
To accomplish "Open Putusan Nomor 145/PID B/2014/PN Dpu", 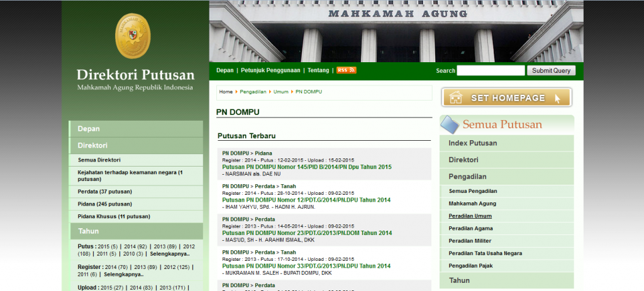I will [x=307, y=167].
